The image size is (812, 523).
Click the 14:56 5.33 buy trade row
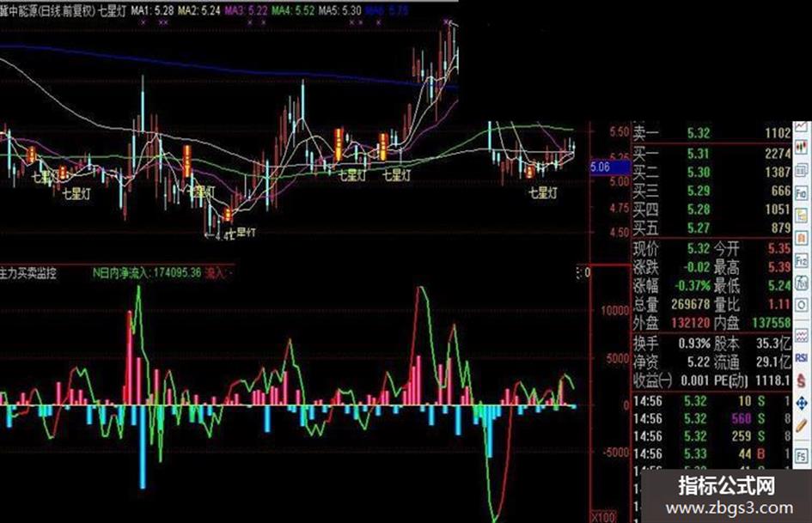click(x=712, y=453)
